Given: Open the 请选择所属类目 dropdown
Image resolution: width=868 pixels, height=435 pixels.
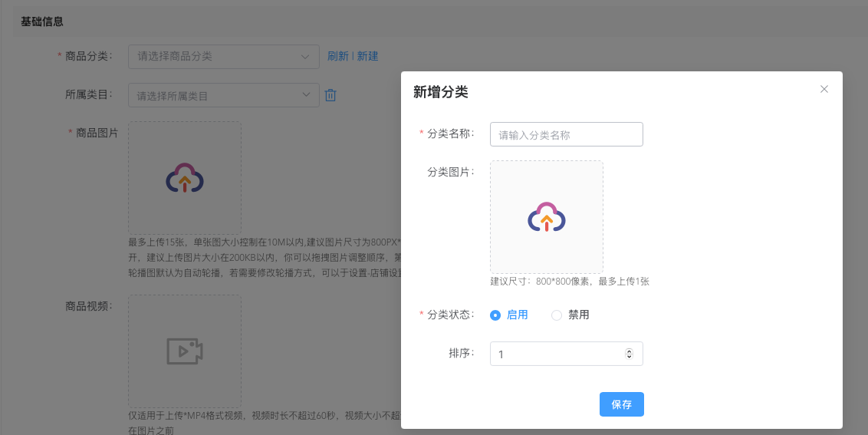Looking at the screenshot, I should 215,96.
